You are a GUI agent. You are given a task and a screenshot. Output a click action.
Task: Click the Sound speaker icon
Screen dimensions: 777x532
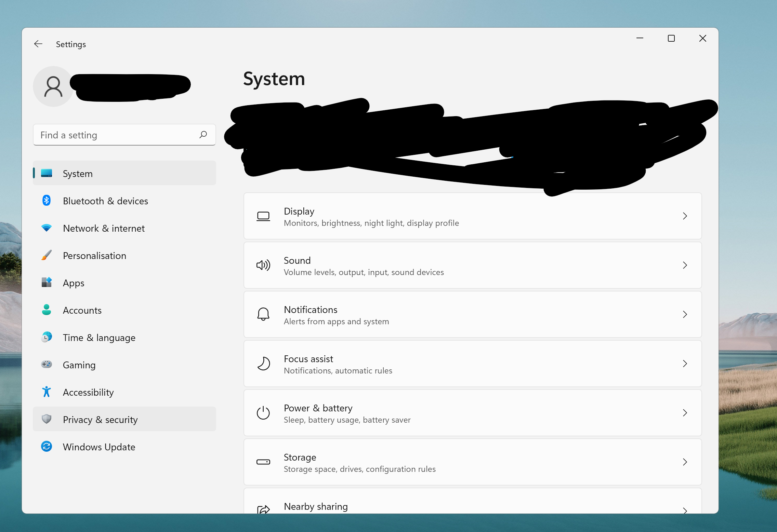(263, 265)
